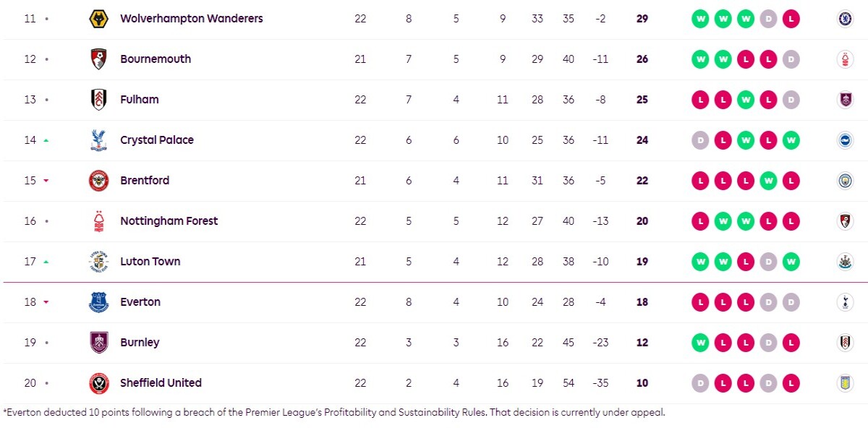Open Wolves' next opponent Chelsea badge
The height and width of the screenshot is (428, 868).
(x=844, y=19)
